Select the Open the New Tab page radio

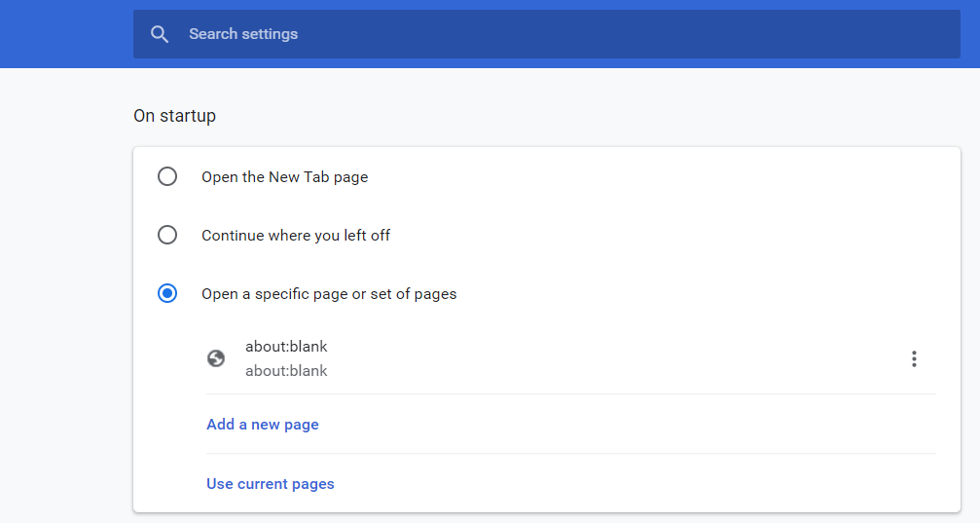point(167,177)
